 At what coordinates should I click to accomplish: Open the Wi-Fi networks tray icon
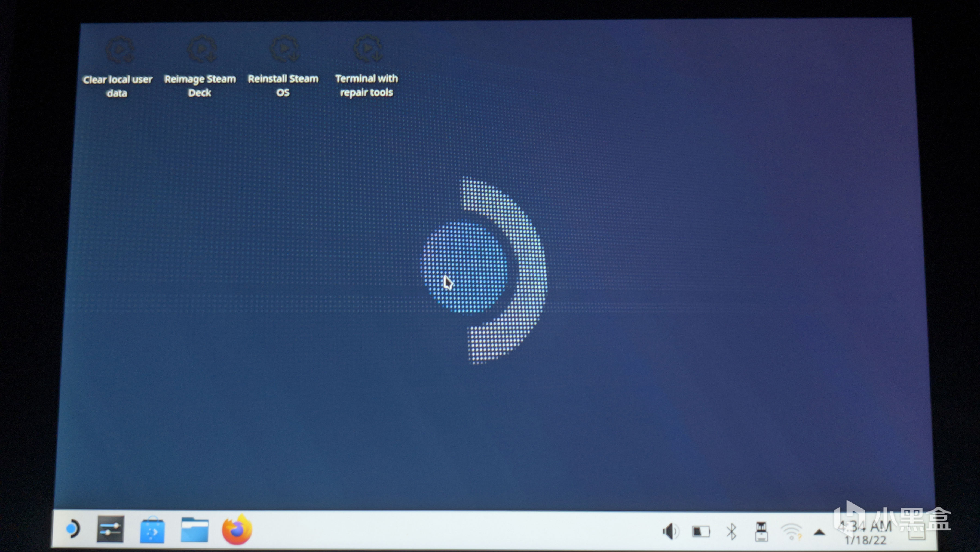tap(791, 532)
